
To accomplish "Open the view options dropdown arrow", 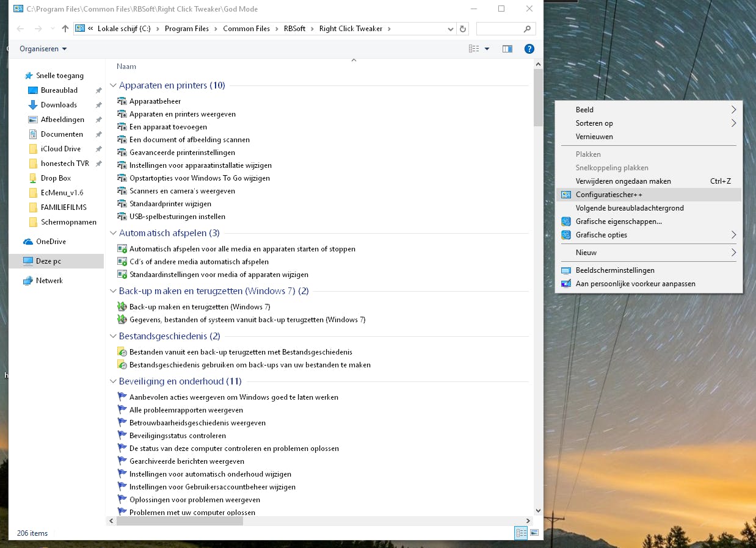I will coord(487,49).
